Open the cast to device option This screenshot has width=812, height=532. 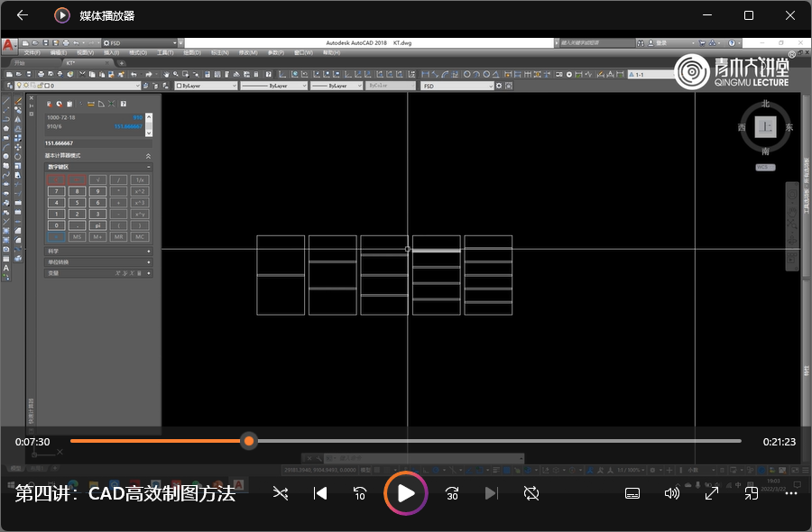pyautogui.click(x=751, y=493)
